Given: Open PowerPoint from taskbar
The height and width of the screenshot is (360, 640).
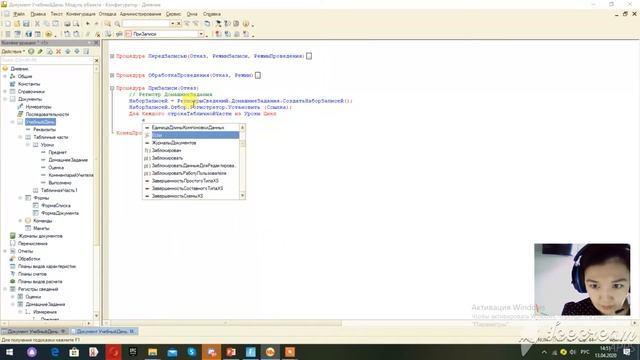Looking at the screenshot, I should (x=231, y=352).
